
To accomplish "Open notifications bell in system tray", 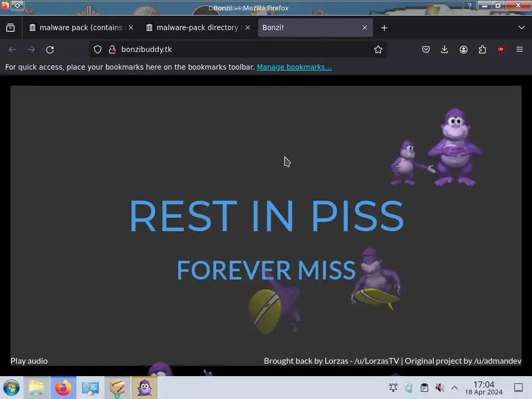I will tap(393, 388).
